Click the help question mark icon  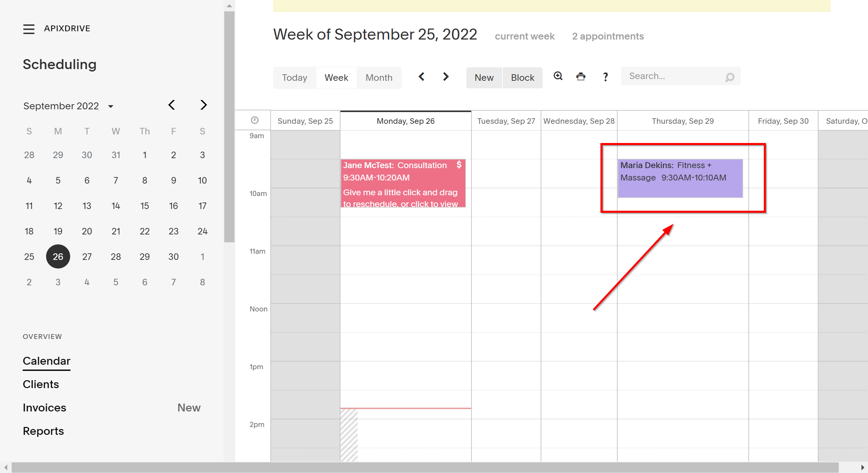(x=605, y=76)
